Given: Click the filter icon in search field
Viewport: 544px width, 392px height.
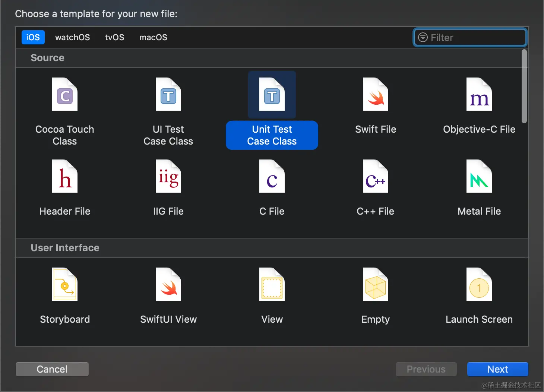Looking at the screenshot, I should click(x=423, y=37).
